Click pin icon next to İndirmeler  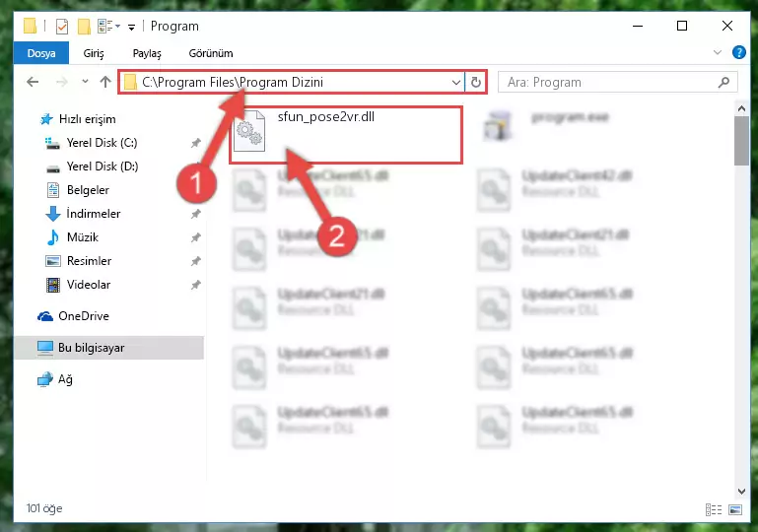195,214
